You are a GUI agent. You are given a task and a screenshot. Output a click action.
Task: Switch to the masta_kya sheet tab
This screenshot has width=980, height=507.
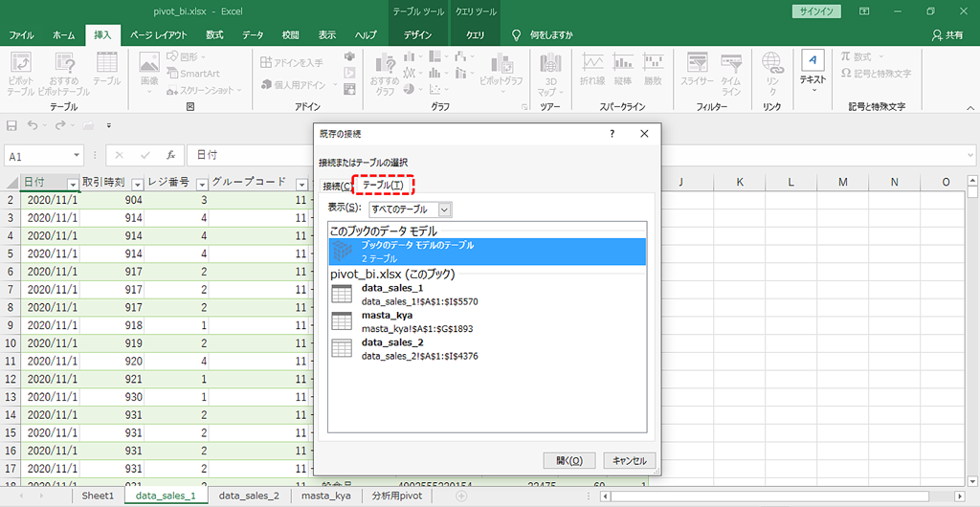326,496
